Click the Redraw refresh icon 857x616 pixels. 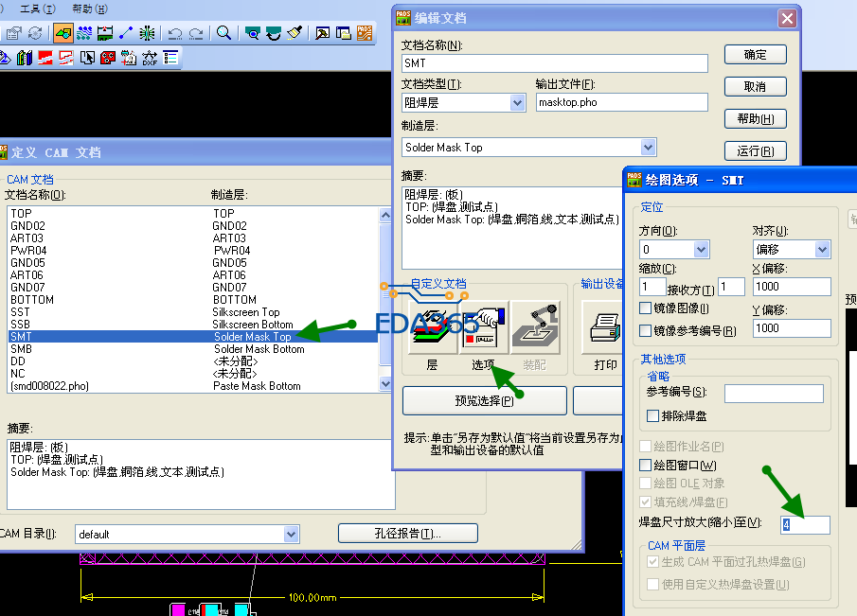[274, 33]
